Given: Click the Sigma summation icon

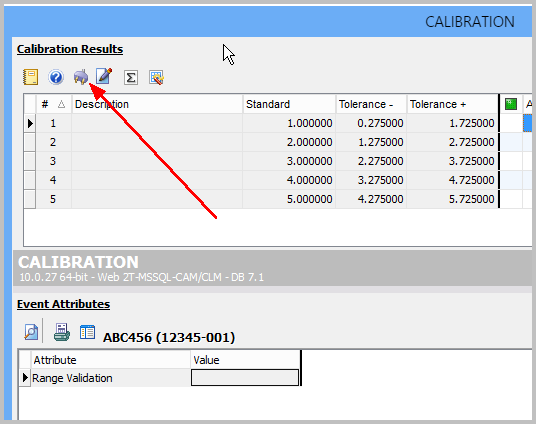Looking at the screenshot, I should tap(131, 78).
